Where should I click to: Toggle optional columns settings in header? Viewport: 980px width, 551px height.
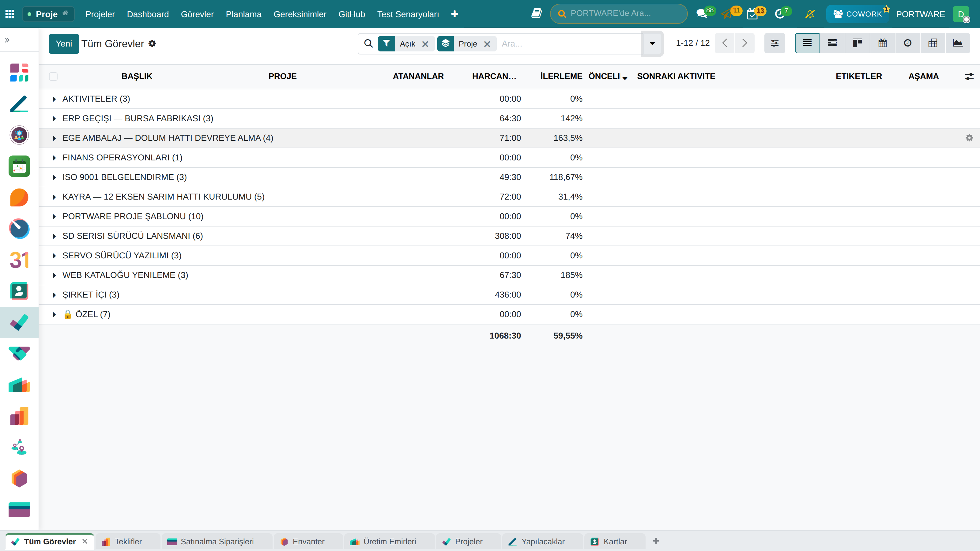969,77
